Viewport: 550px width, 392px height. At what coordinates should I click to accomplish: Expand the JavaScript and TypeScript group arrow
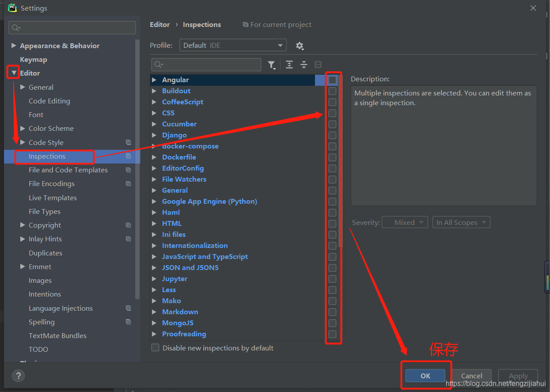click(x=154, y=257)
